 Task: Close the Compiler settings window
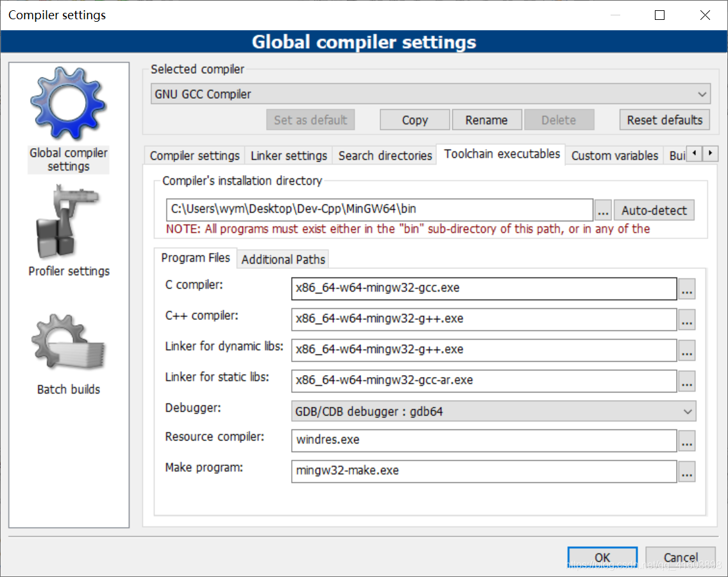[x=705, y=15]
